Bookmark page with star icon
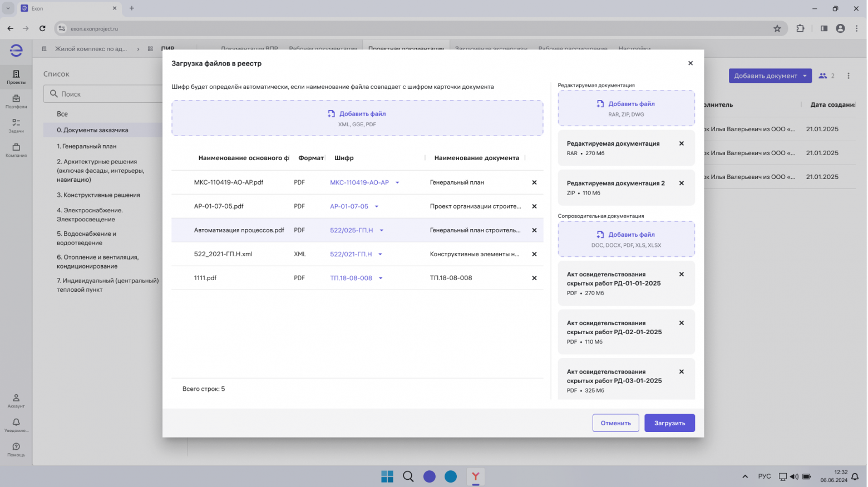Screen dimensions: 868x487 pos(777,28)
